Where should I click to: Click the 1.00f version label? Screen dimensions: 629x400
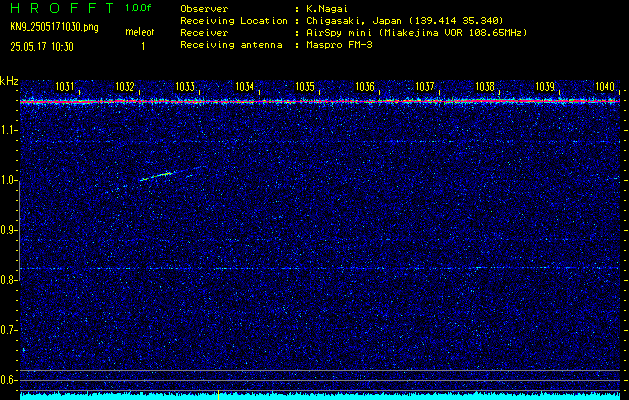138,8
